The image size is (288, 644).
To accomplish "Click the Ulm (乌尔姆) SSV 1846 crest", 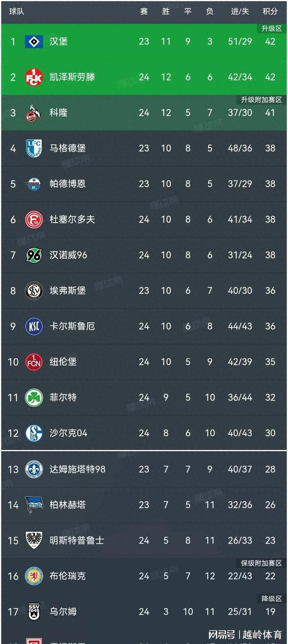I will (34, 611).
